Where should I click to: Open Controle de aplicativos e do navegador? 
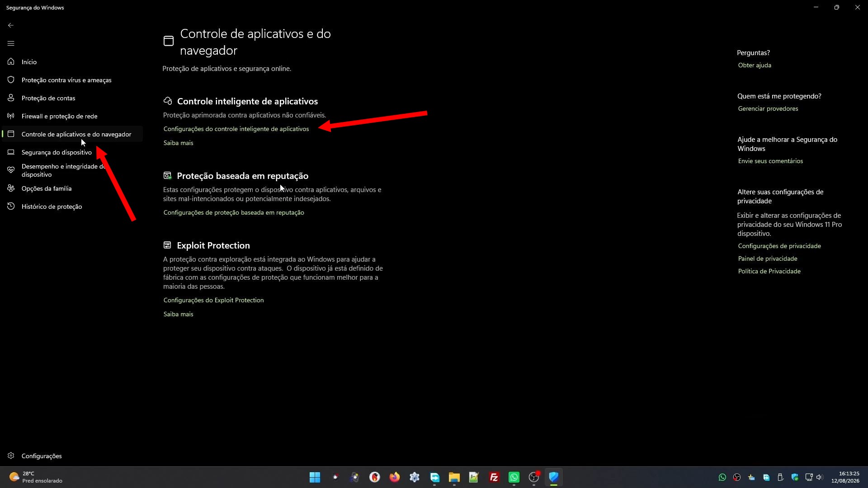pos(72,134)
